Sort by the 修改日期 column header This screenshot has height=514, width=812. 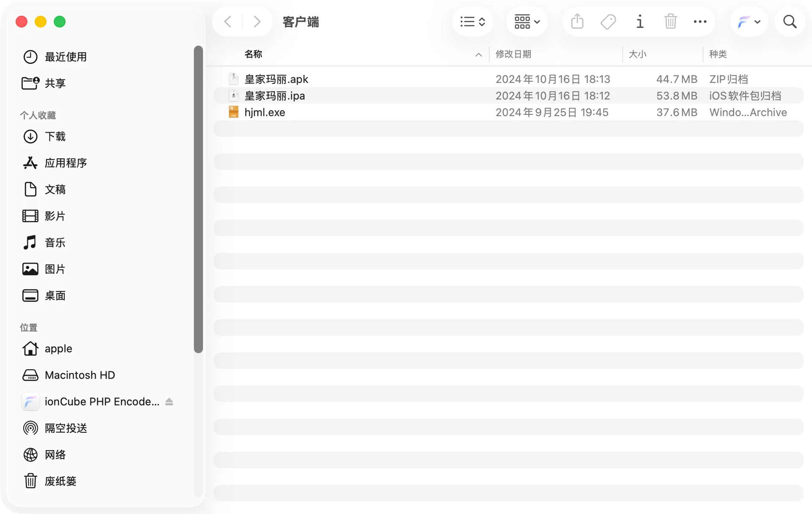coord(513,54)
